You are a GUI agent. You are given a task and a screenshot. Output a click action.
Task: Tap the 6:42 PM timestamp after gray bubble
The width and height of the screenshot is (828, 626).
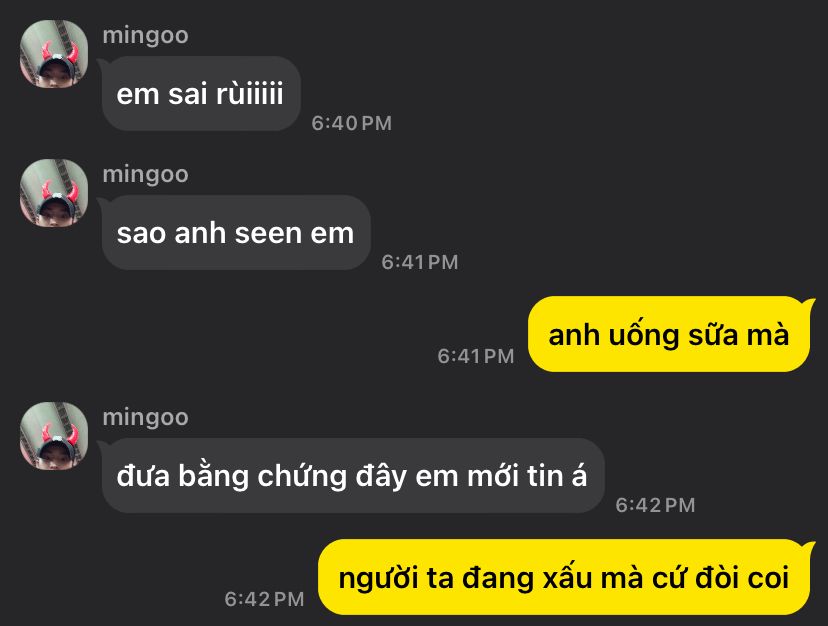(x=655, y=505)
